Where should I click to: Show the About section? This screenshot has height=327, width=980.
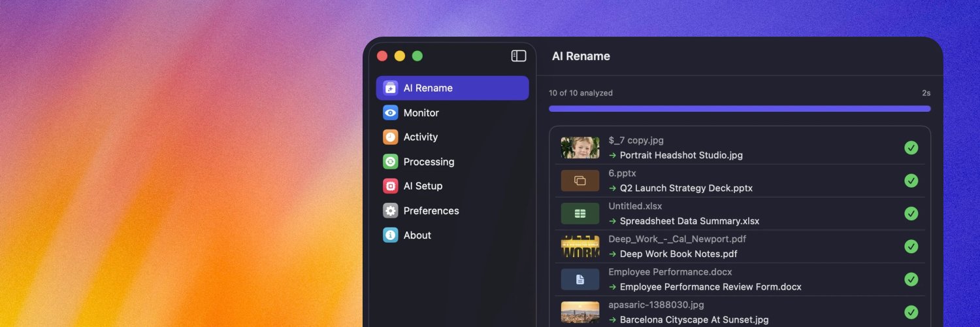452,235
